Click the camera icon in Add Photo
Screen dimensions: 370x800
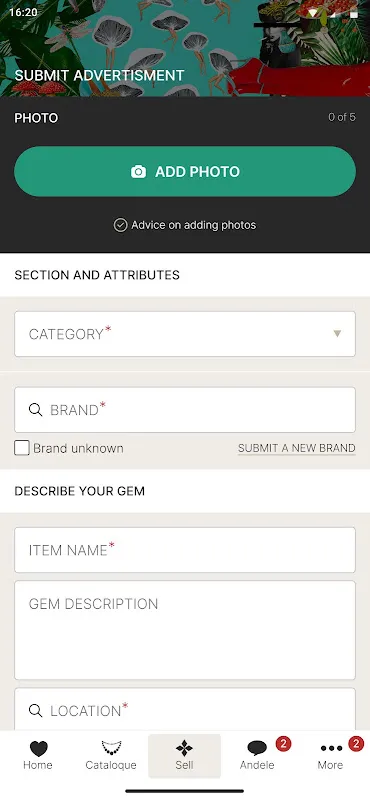click(x=138, y=171)
